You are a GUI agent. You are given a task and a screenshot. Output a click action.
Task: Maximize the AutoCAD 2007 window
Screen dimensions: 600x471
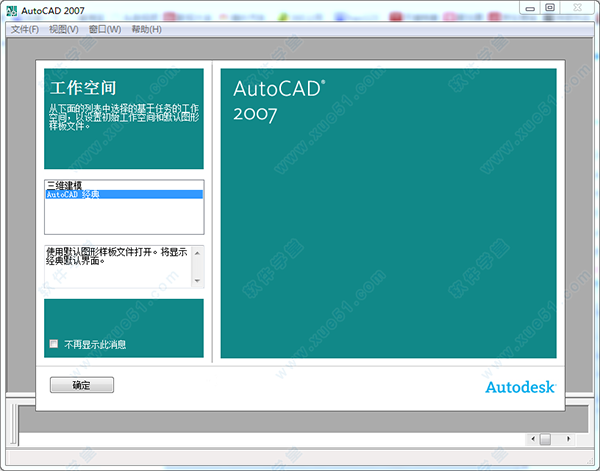(x=550, y=8)
